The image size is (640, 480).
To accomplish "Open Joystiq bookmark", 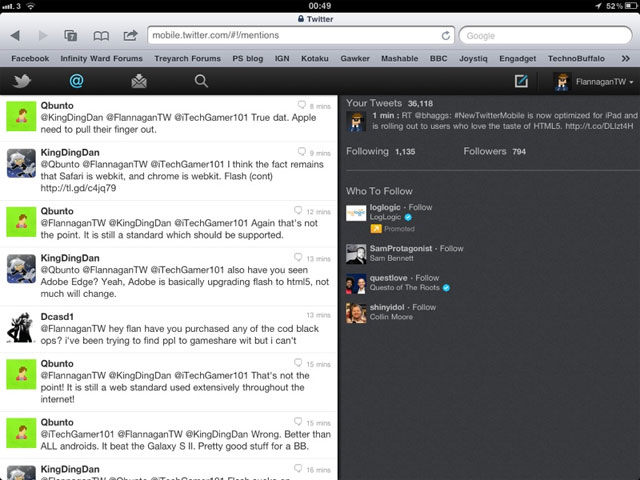I will pos(473,58).
